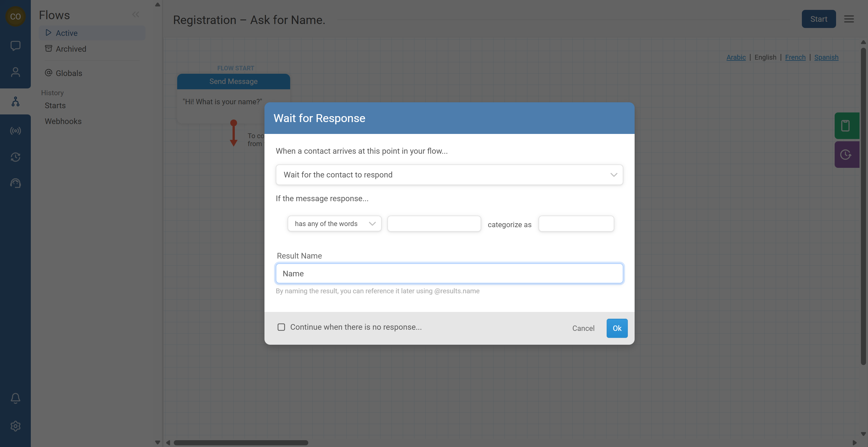The width and height of the screenshot is (868, 447).
Task: Open Messages chat icon in sidebar
Action: tap(15, 45)
